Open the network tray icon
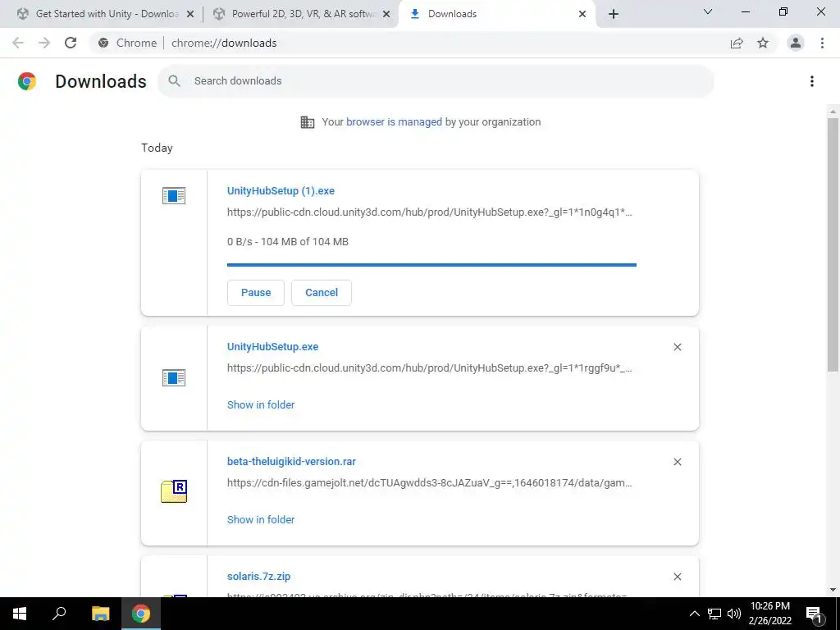 pyautogui.click(x=714, y=614)
